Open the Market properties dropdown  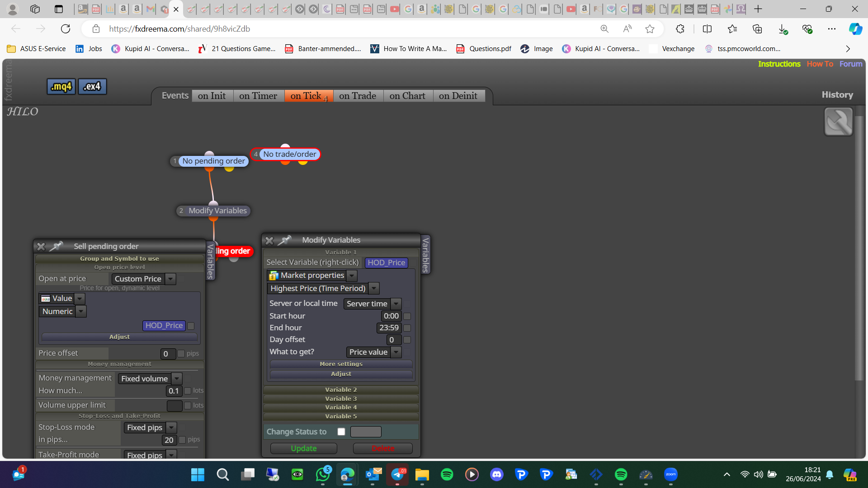(x=312, y=275)
